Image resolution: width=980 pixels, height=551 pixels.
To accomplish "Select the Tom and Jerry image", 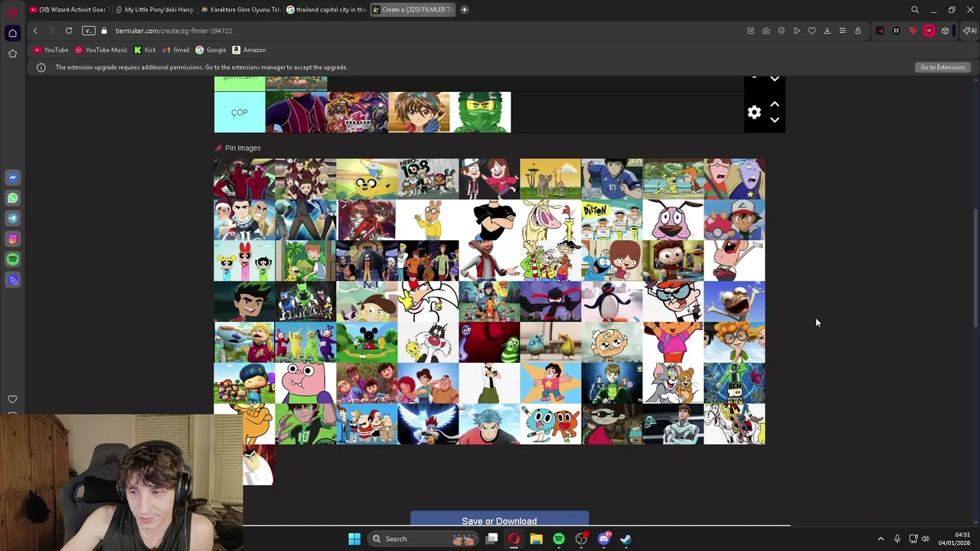I will pyautogui.click(x=673, y=383).
